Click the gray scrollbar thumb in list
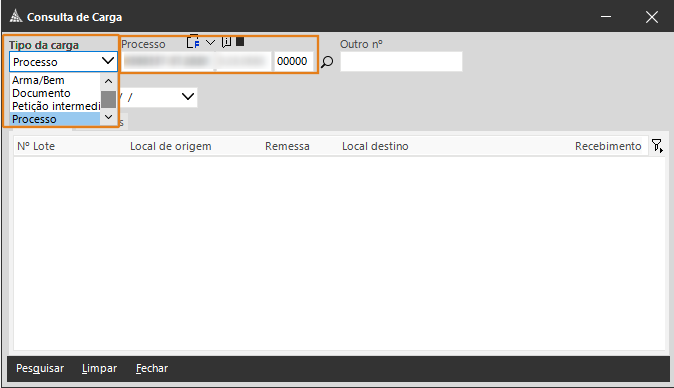 tap(108, 99)
